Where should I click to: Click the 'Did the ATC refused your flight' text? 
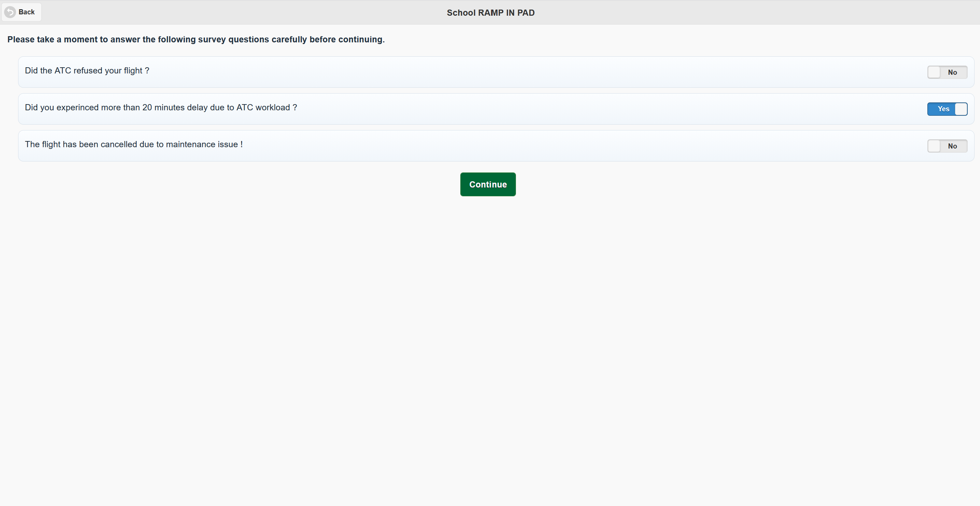[87, 71]
